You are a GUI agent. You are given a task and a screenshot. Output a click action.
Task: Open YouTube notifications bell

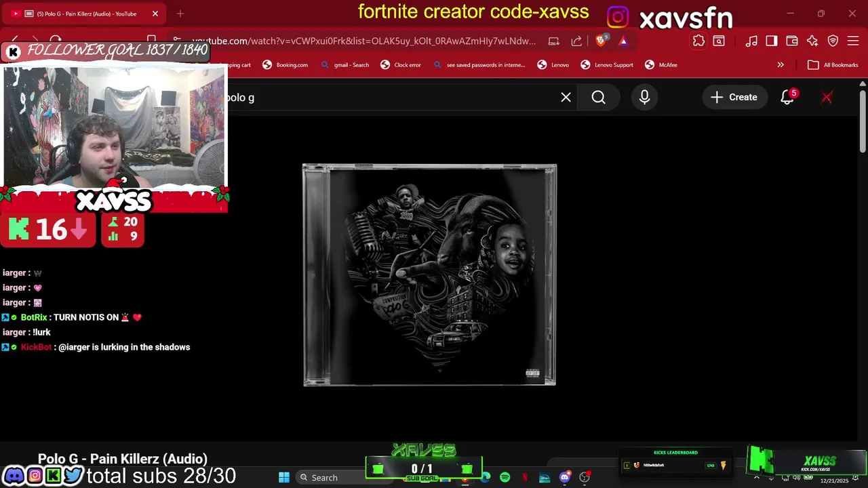tap(787, 98)
